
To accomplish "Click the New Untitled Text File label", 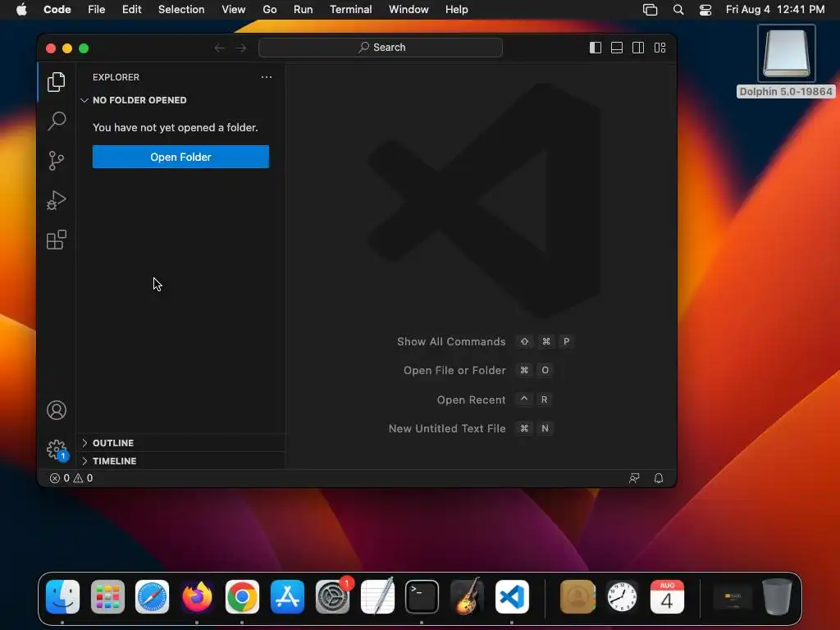I will [x=447, y=428].
